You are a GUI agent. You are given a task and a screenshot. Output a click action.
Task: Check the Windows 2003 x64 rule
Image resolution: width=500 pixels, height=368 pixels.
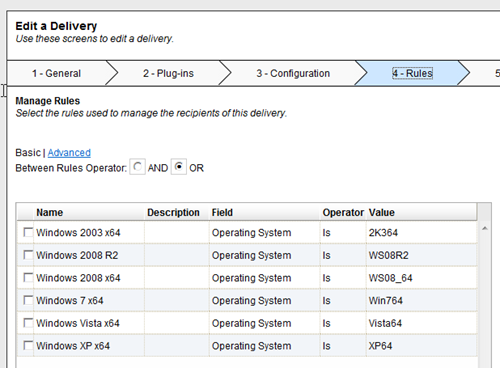pyautogui.click(x=28, y=232)
